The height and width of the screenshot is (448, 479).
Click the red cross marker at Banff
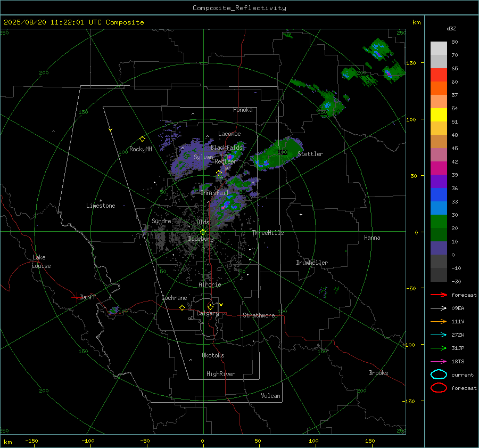tap(76, 298)
